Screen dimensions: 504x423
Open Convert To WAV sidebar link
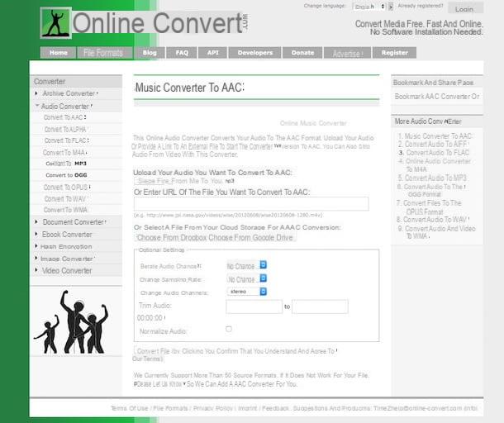click(x=65, y=199)
